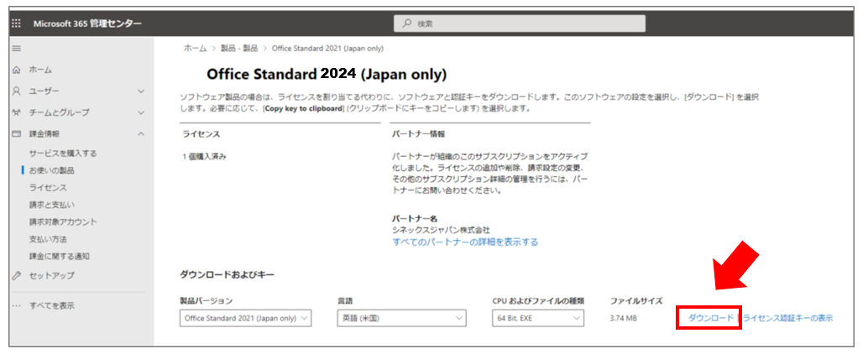
Task: Open the CPU およびファイルの種類 dropdown
Action: [x=538, y=318]
